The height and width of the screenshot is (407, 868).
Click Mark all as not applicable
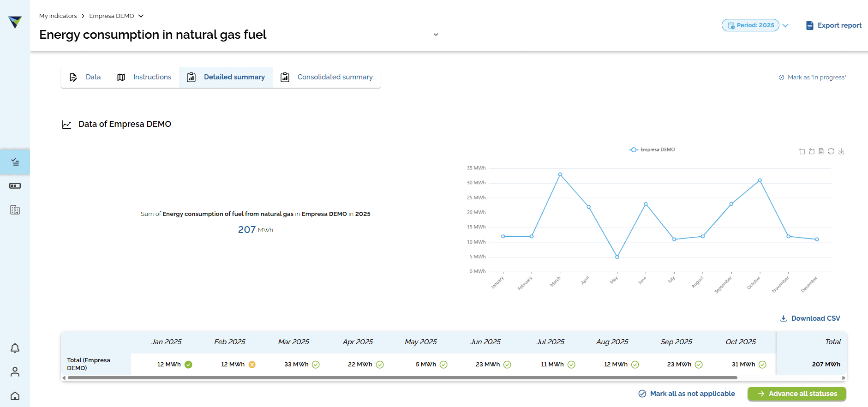tap(687, 394)
